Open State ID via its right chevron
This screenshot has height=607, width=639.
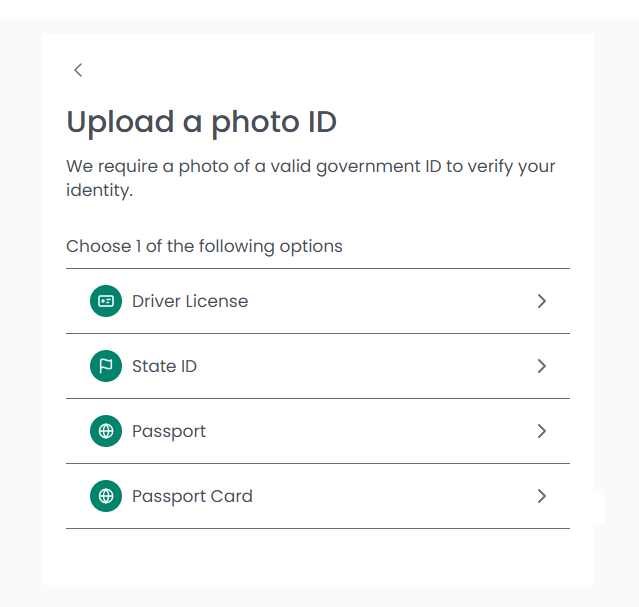click(x=541, y=366)
